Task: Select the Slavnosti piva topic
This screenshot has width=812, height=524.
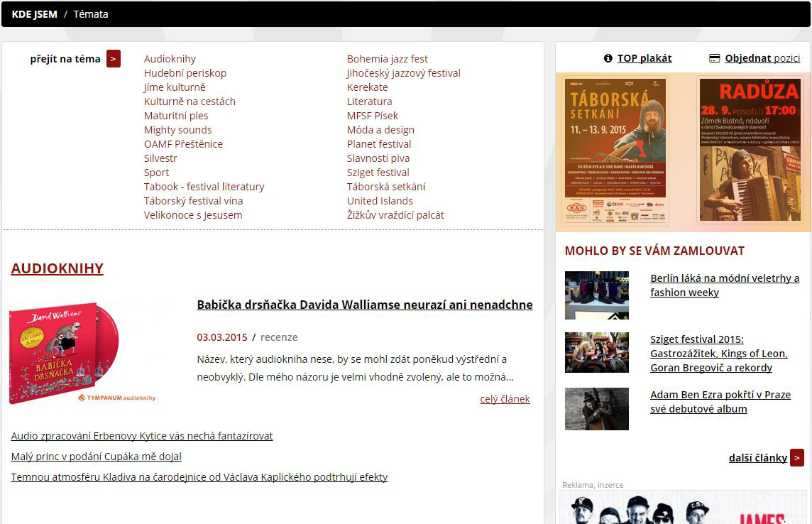Action: [378, 158]
